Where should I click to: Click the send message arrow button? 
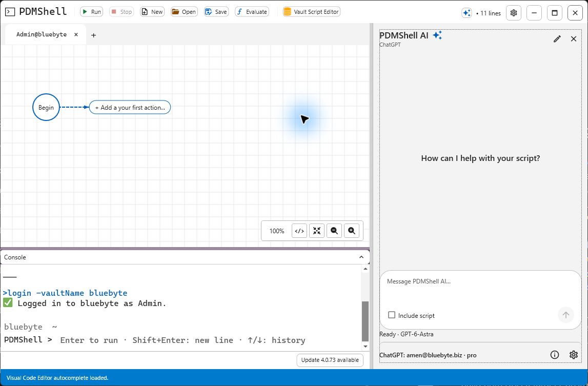565,315
